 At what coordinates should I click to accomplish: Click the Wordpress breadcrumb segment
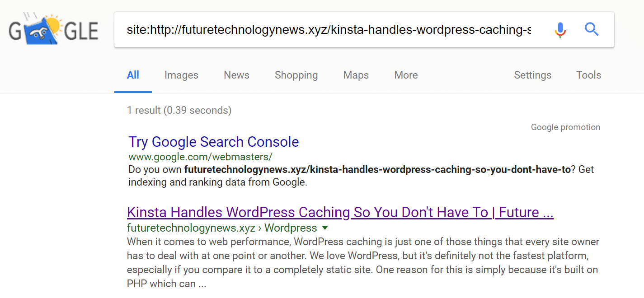click(x=291, y=228)
